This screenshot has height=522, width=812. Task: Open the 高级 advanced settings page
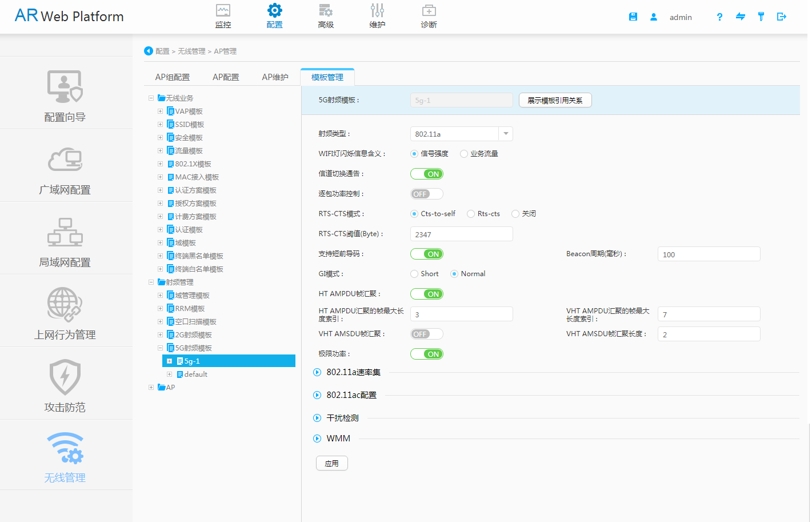326,15
